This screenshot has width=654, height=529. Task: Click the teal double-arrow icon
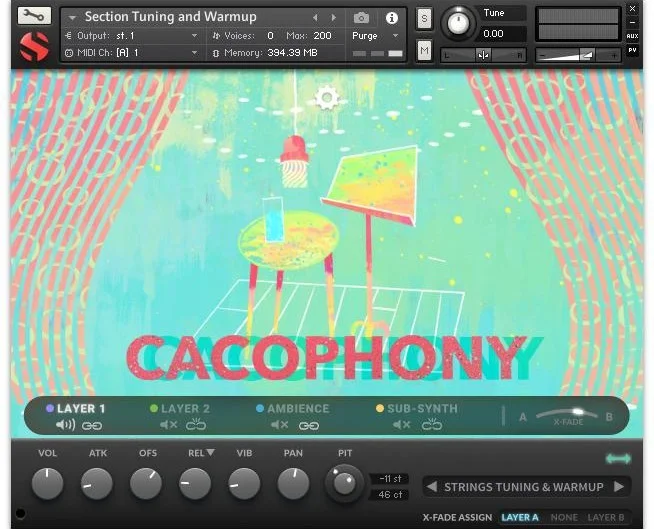point(619,459)
